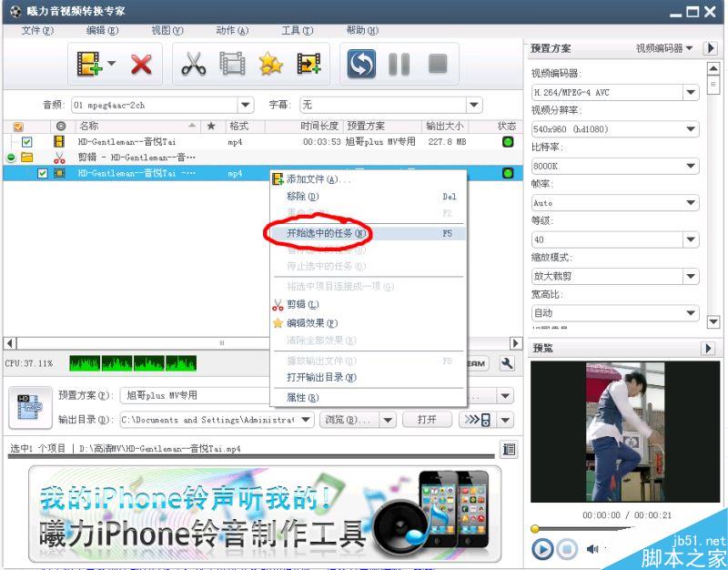Viewport: 728px width, 570px height.
Task: Click the add video file toolbar icon
Action: [x=89, y=64]
